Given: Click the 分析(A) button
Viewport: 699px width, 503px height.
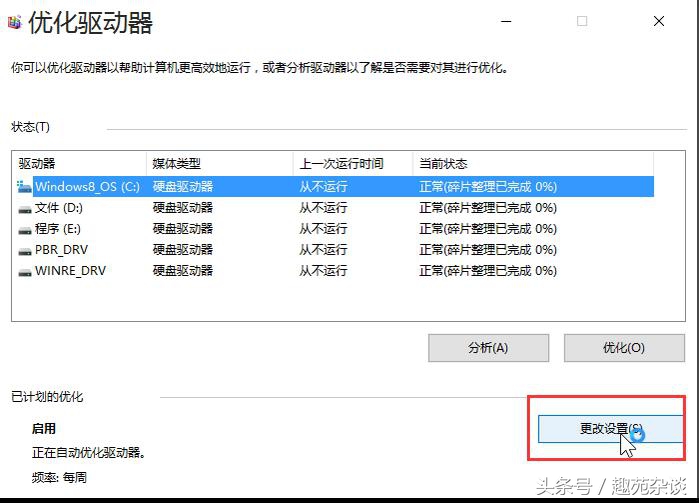Looking at the screenshot, I should [x=489, y=348].
